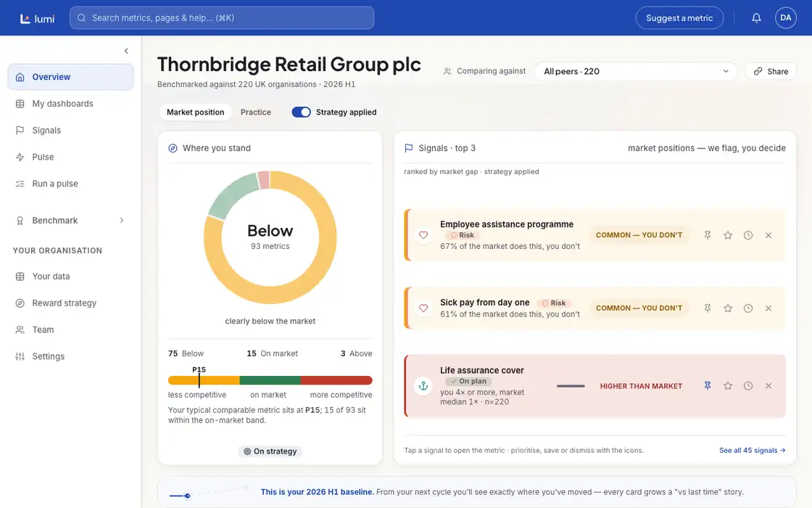Open the Life assurance cover title
This screenshot has height=508, width=812.
pos(481,370)
